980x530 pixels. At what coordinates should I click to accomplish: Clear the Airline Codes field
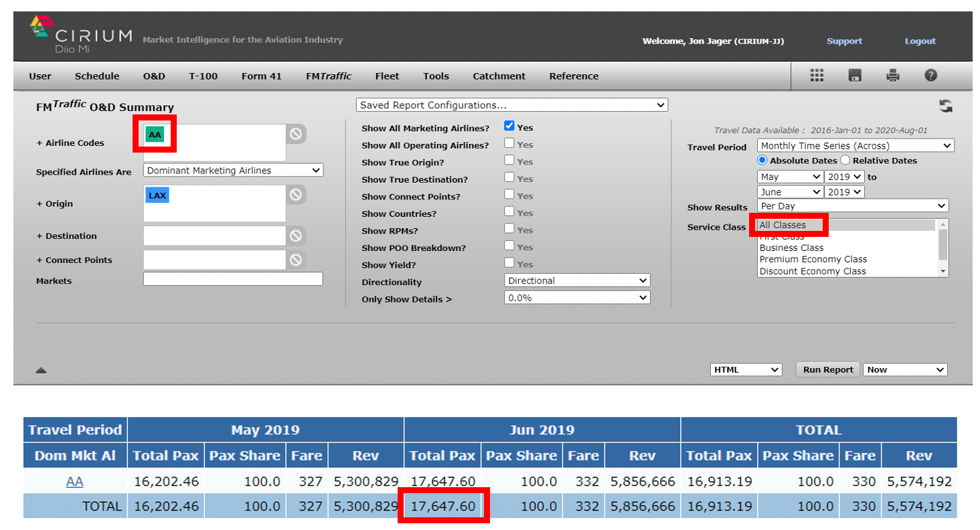click(296, 134)
